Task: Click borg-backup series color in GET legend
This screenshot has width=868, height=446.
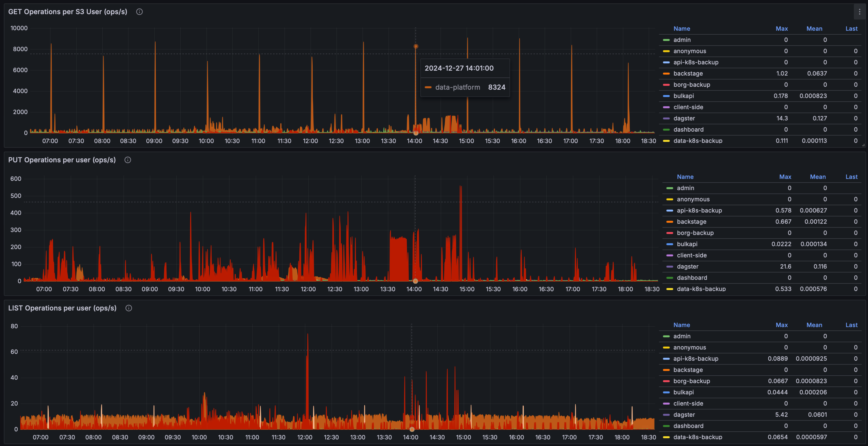Action: pyautogui.click(x=666, y=84)
